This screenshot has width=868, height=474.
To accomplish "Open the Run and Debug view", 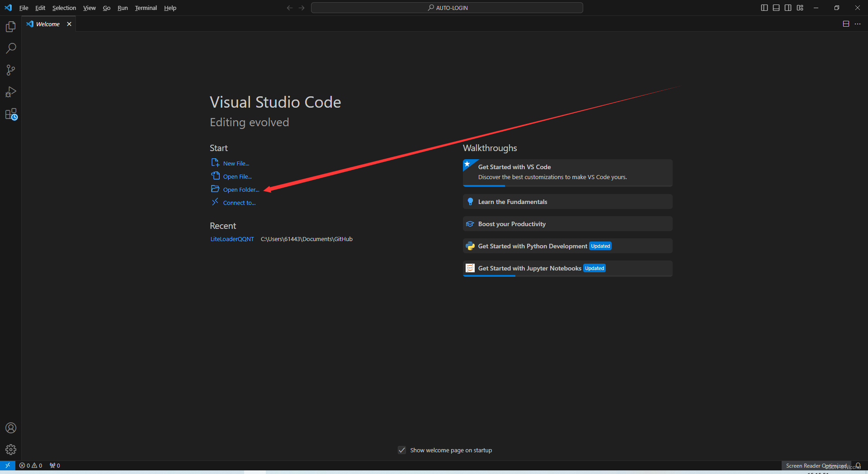I will [x=11, y=92].
